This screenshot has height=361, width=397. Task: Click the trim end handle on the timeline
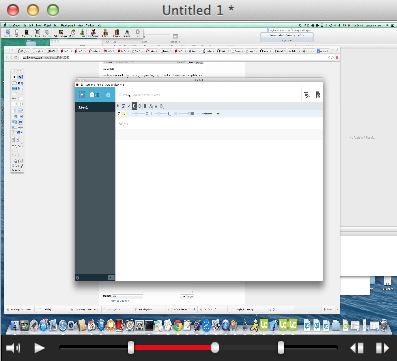pyautogui.click(x=281, y=348)
